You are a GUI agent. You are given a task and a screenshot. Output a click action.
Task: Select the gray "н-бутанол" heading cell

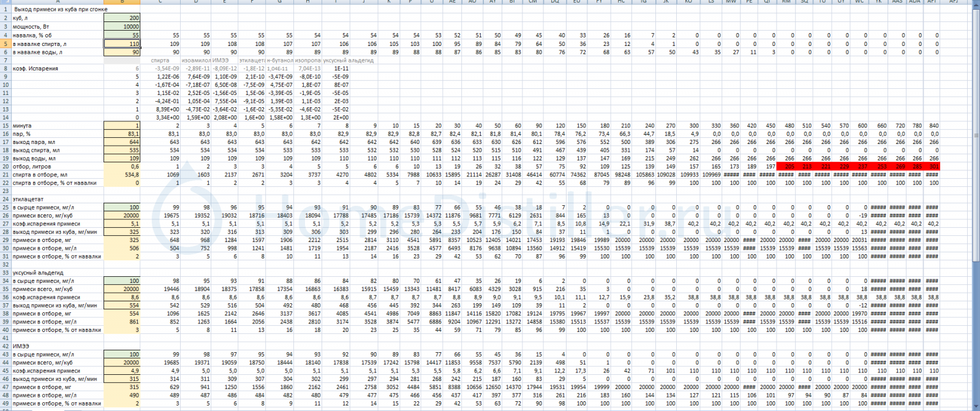point(279,61)
